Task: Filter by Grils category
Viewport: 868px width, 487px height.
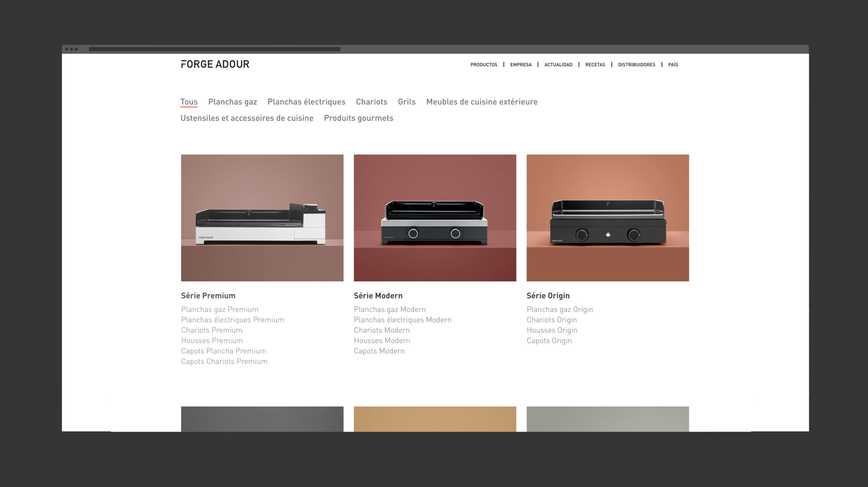Action: 407,102
